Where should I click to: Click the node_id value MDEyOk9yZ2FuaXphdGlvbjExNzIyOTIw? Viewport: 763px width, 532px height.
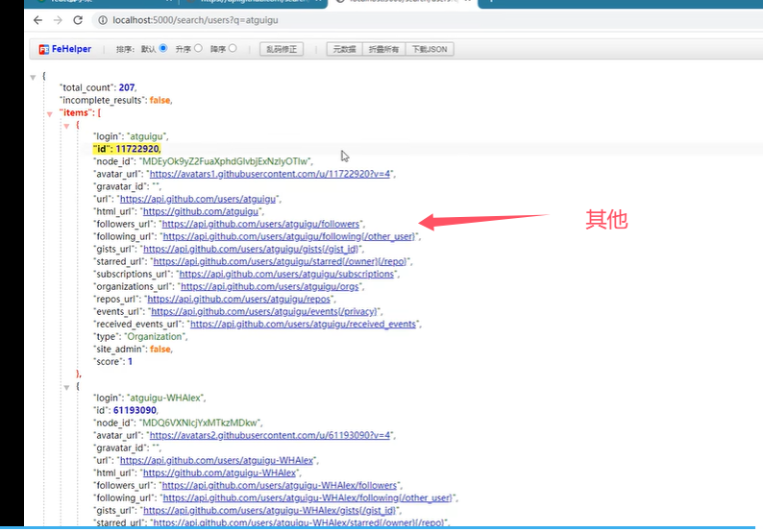coord(225,161)
